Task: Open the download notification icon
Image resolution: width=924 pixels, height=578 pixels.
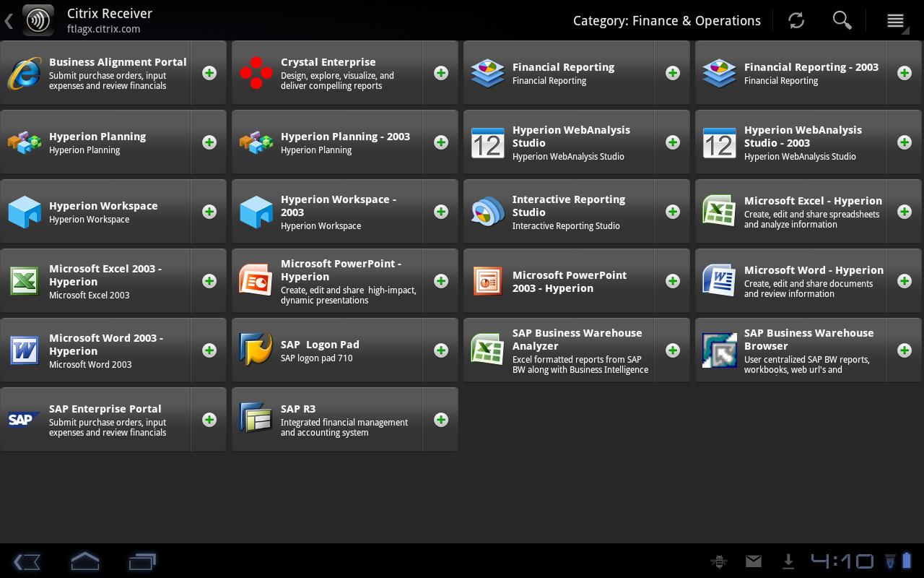Action: pos(788,561)
